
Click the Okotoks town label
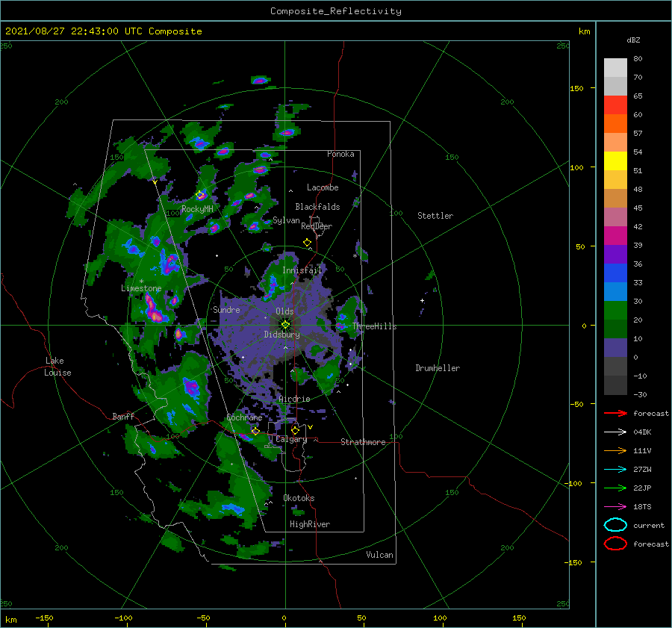(x=299, y=498)
